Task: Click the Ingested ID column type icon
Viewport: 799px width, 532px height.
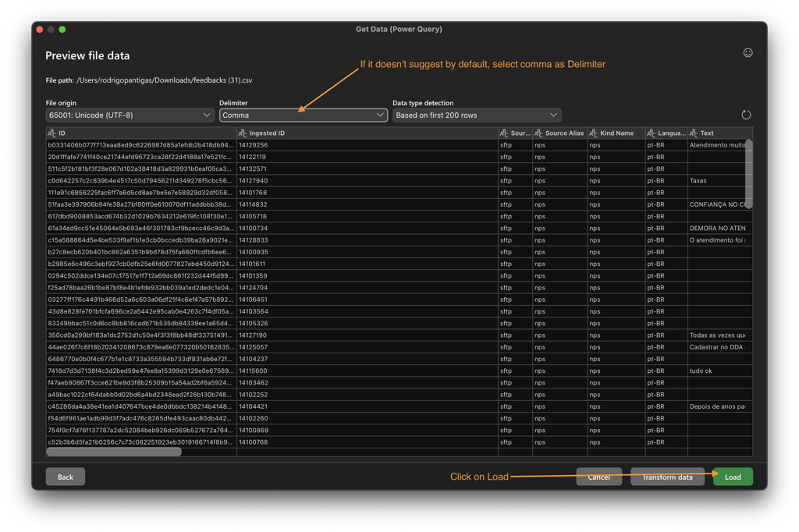Action: (243, 133)
